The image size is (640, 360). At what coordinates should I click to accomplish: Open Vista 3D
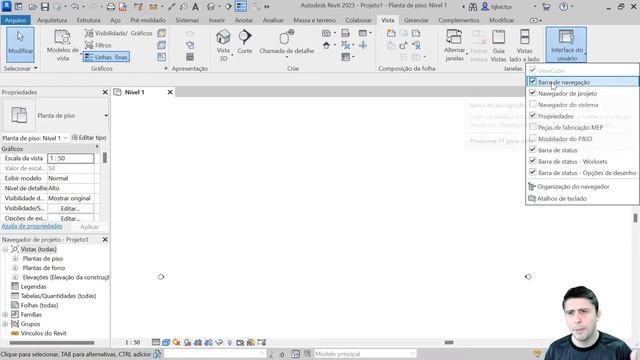click(223, 45)
